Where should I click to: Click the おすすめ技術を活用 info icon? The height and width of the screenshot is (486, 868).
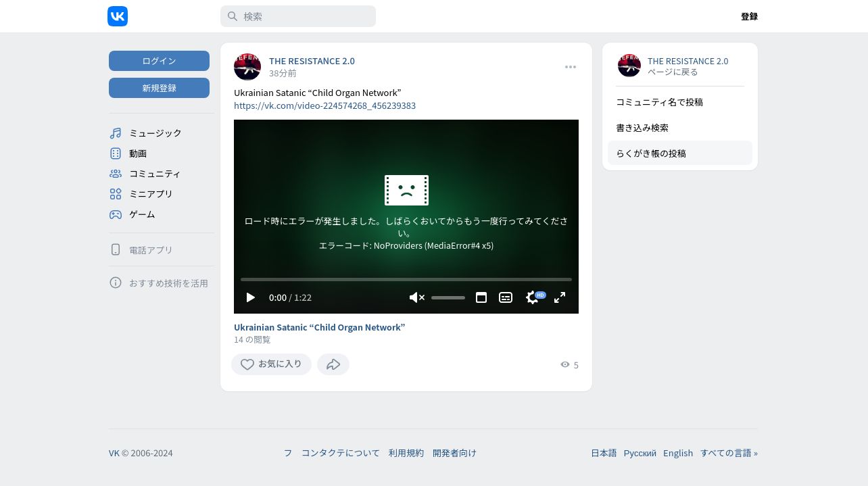(x=116, y=283)
